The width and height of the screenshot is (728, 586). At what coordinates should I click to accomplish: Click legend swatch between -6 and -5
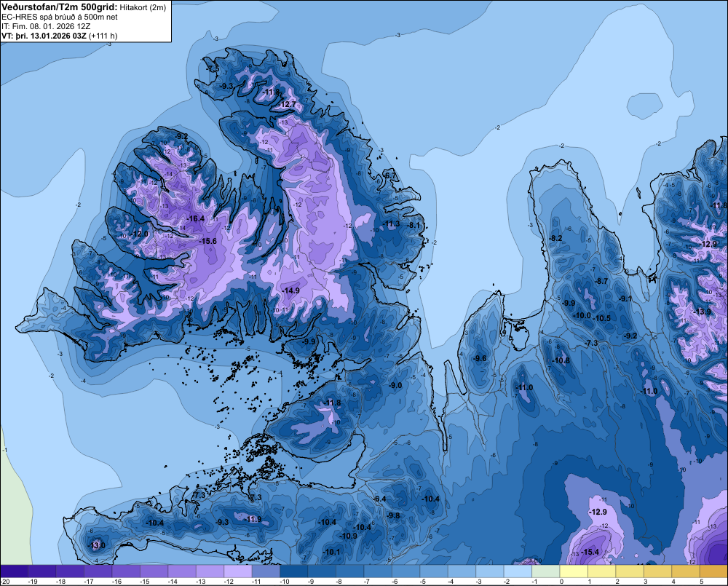[x=405, y=571]
